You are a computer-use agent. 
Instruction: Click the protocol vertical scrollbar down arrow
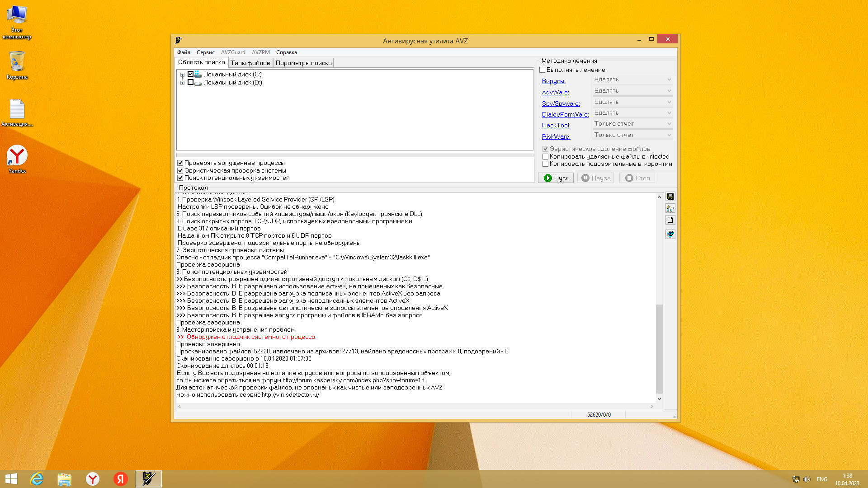659,399
